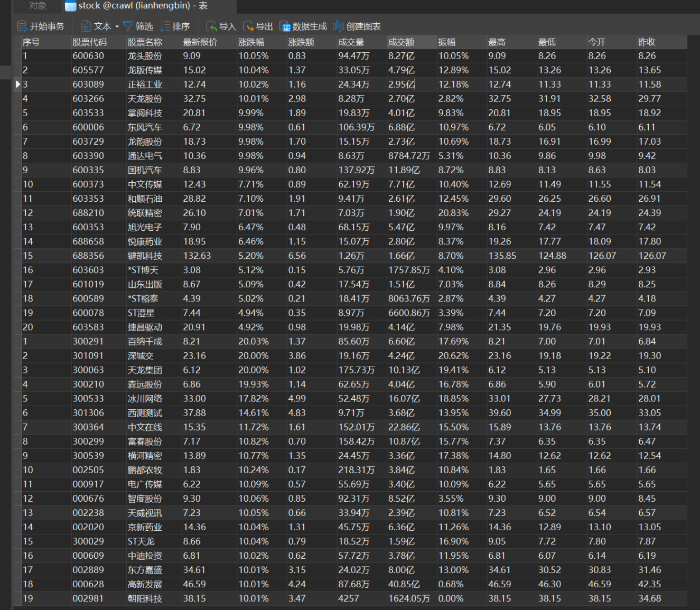Select the 成交量 column header
Image resolution: width=700 pixels, height=610 pixels.
(x=362, y=42)
